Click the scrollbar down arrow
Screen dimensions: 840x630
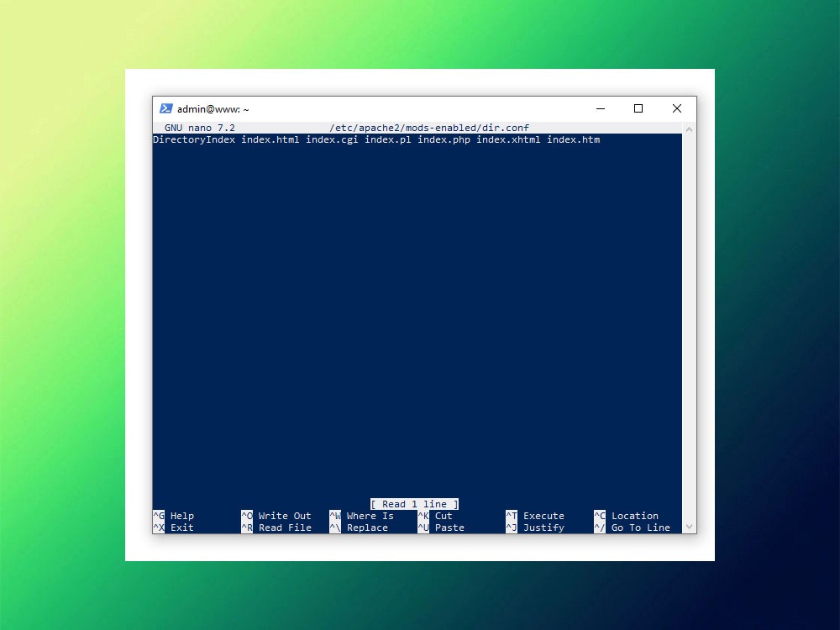click(689, 527)
